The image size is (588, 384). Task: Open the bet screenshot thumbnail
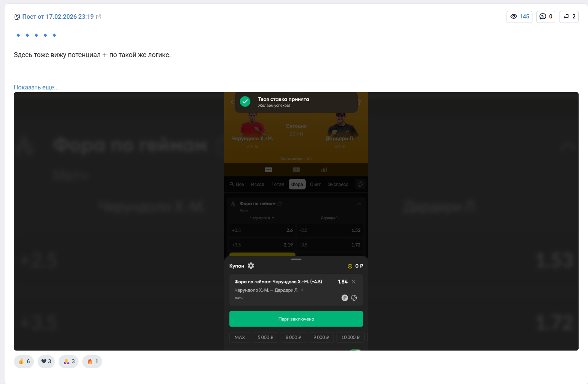pos(296,221)
